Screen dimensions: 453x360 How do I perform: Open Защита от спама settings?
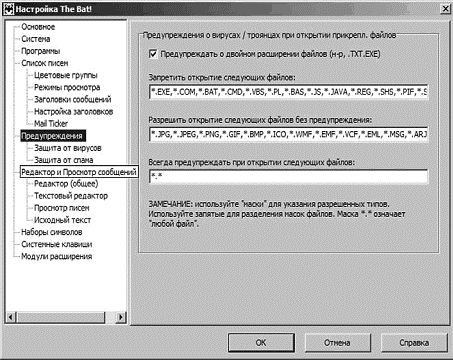click(x=64, y=160)
